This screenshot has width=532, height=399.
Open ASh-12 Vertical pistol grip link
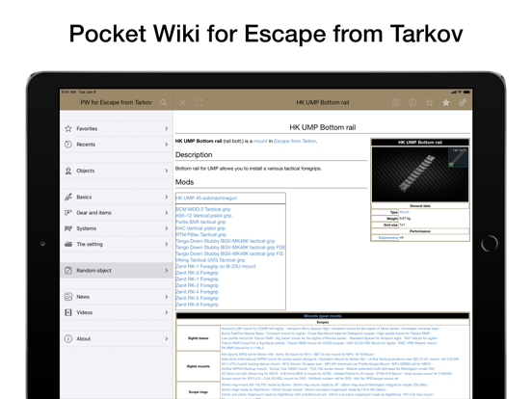click(x=203, y=216)
